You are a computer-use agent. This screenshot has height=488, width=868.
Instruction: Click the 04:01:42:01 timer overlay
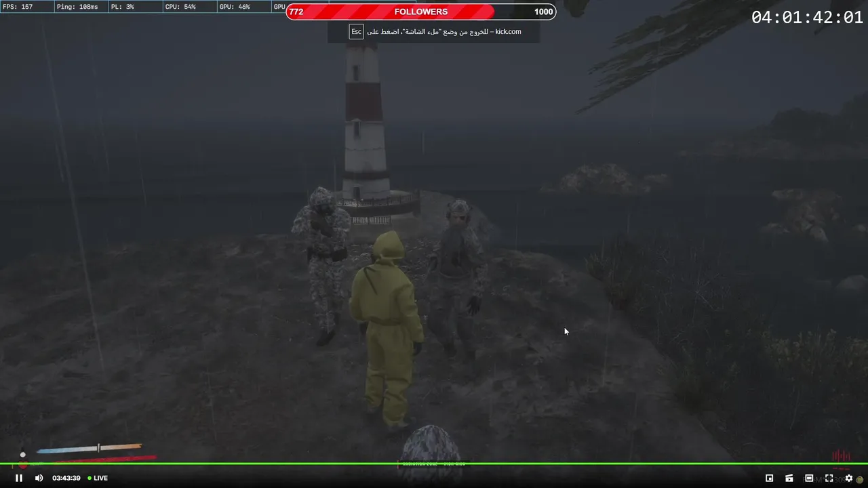coord(807,18)
